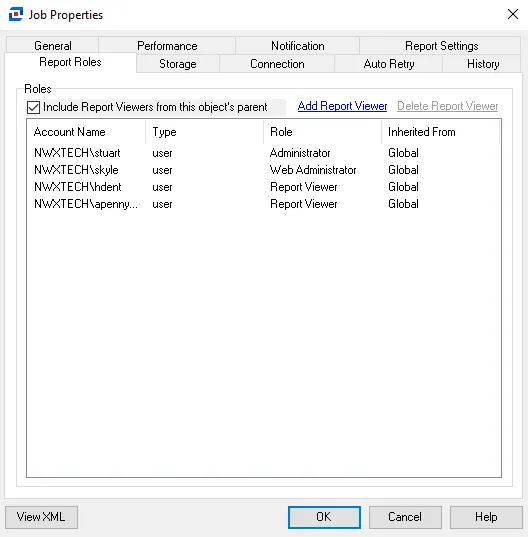Click Global in the skyle row

pyautogui.click(x=403, y=170)
